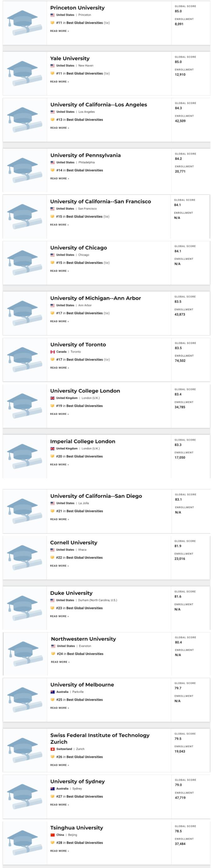Open Read More for University of Chicago

click(x=59, y=271)
